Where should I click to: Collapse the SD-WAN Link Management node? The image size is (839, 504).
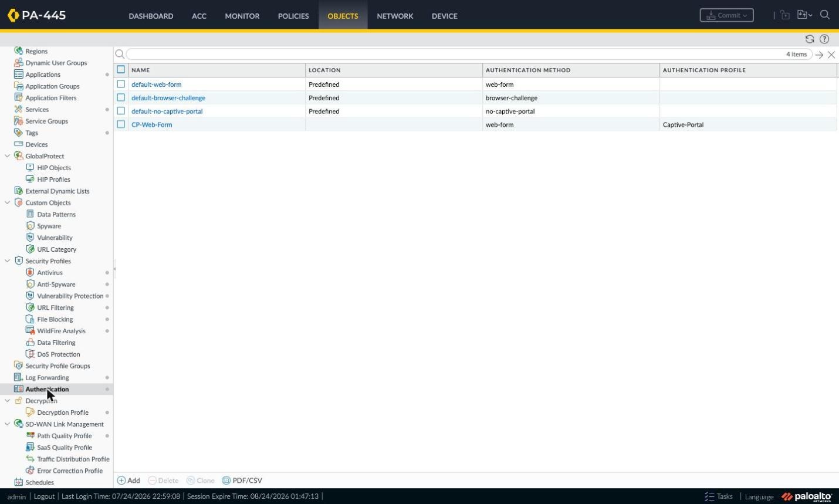7,424
